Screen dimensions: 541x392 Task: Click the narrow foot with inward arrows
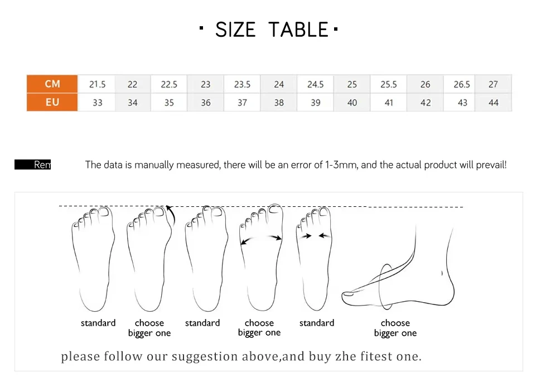point(314,259)
